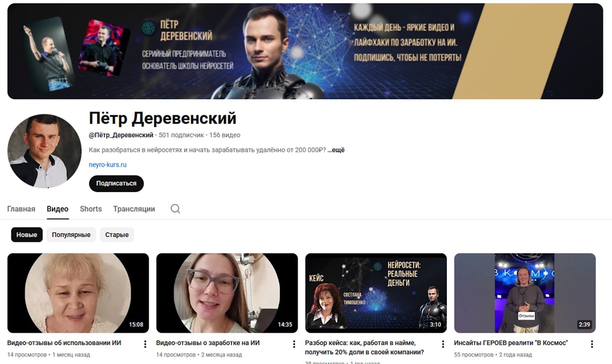Switch to the Shorts tab
This screenshot has height=364, width=612.
pos(91,209)
